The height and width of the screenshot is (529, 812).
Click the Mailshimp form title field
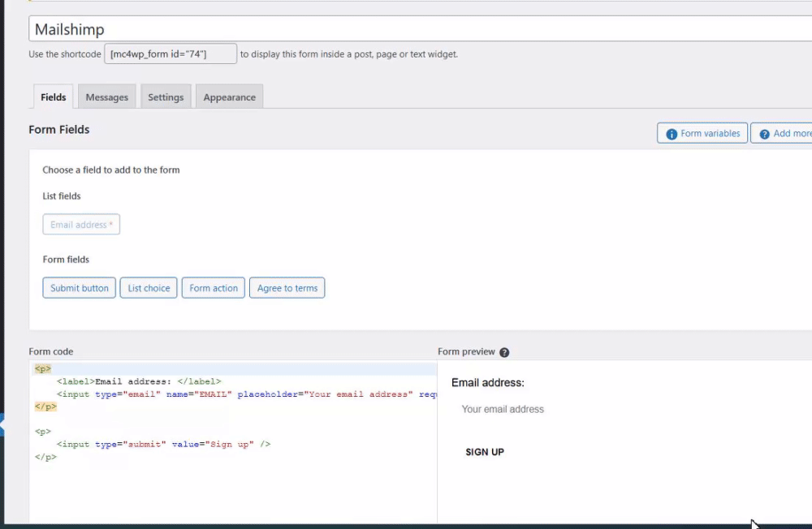pos(420,29)
